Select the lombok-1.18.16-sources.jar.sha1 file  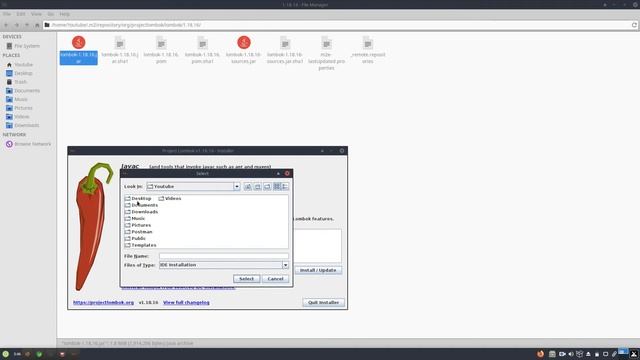click(285, 50)
